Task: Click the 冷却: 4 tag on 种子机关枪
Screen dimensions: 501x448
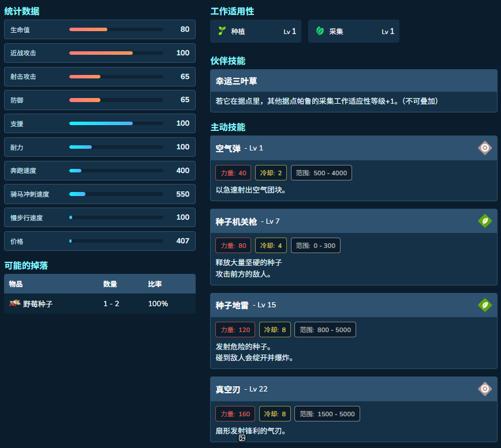Action: [x=271, y=246]
